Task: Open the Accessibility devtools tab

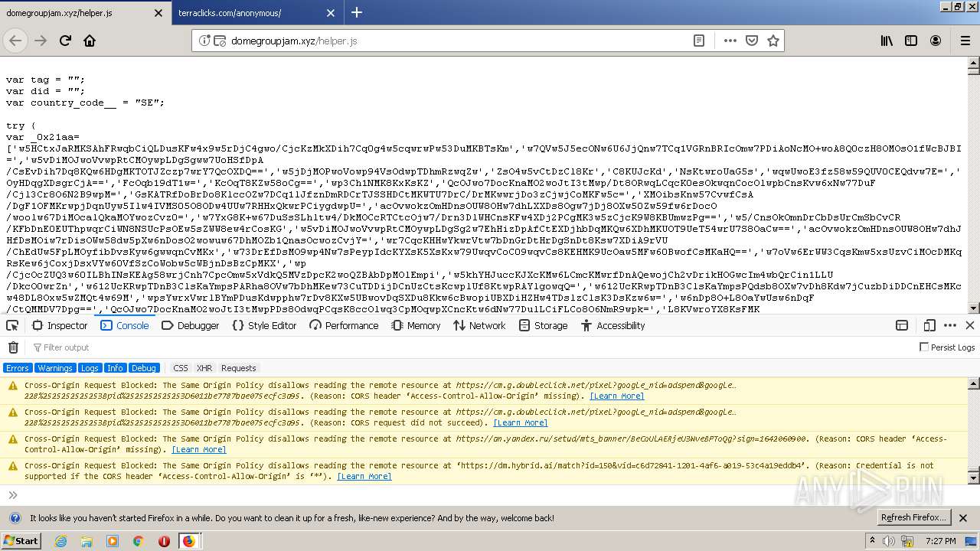Action: coord(612,325)
